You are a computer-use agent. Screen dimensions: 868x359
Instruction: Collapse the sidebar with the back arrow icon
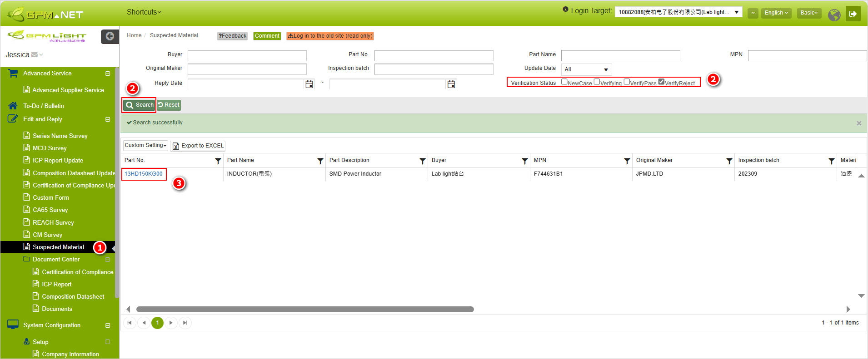coord(110,36)
